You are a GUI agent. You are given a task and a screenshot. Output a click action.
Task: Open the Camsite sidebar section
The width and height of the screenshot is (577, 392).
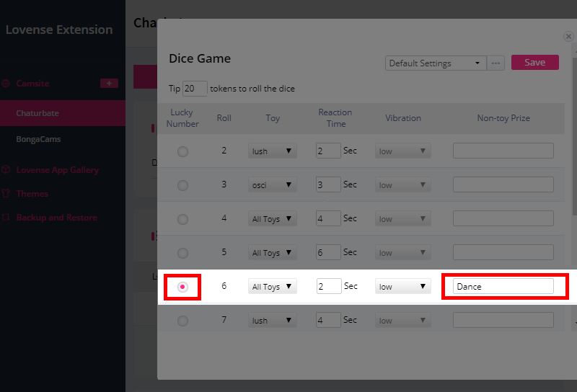32,84
